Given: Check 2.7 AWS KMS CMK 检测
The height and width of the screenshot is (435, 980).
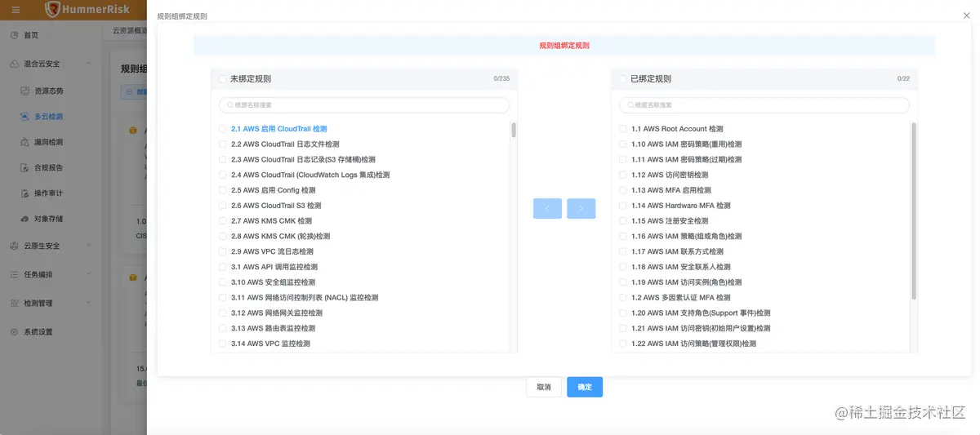Looking at the screenshot, I should tap(222, 221).
